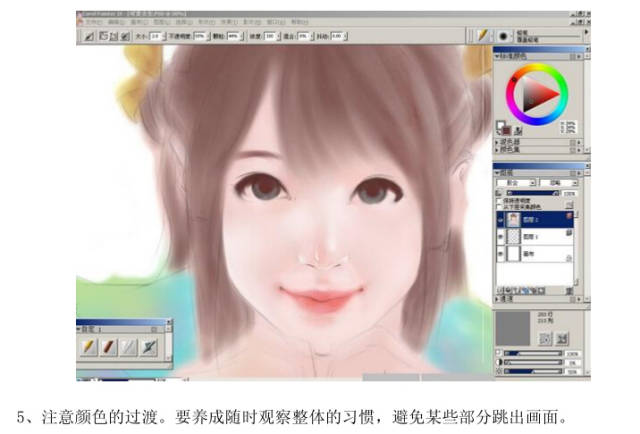Open the Canvas menu in the menu bar
Viewport: 640px width, 434px height.
[x=139, y=22]
